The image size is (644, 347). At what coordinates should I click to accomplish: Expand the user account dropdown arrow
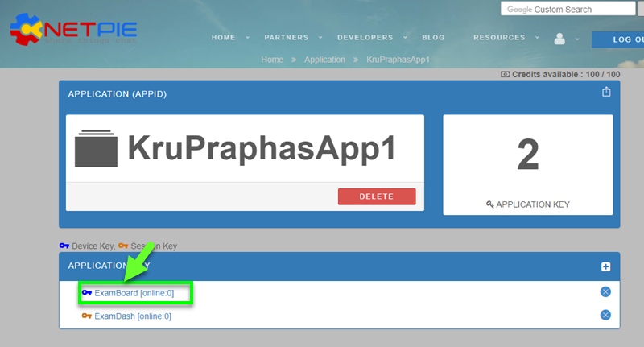pos(577,39)
